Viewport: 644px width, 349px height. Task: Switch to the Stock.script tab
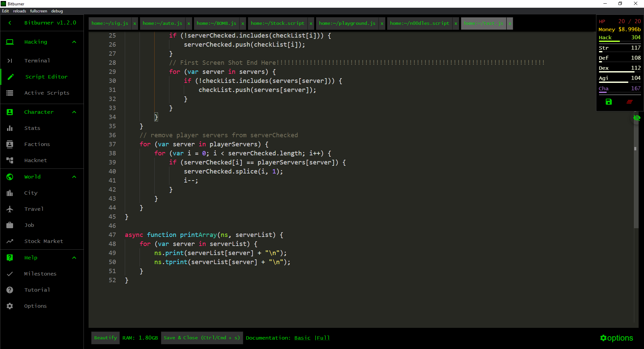[277, 23]
